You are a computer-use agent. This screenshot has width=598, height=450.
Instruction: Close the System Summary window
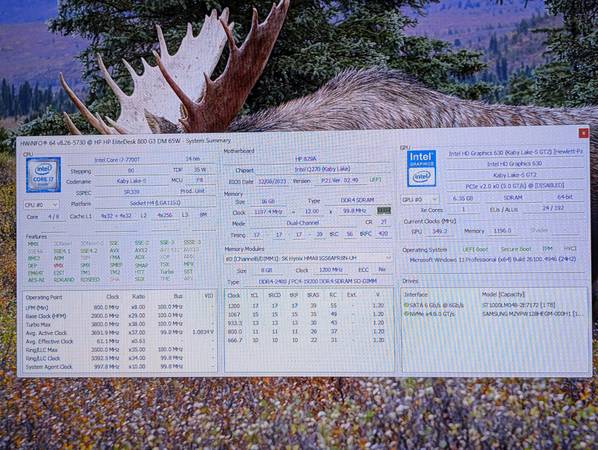[x=583, y=133]
